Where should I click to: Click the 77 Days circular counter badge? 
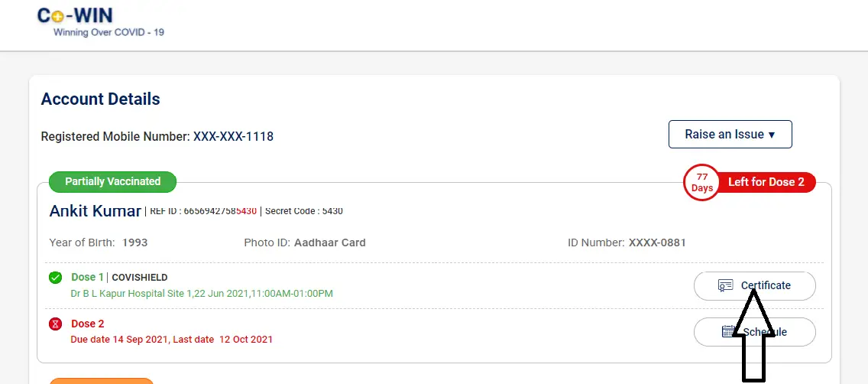click(702, 182)
